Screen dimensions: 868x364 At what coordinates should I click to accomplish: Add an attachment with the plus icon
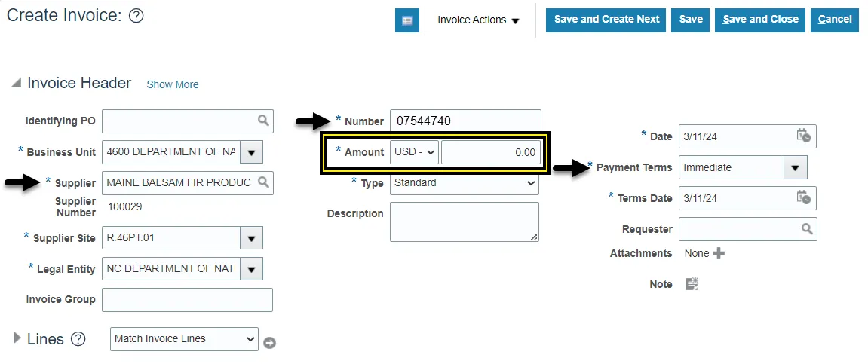click(719, 253)
